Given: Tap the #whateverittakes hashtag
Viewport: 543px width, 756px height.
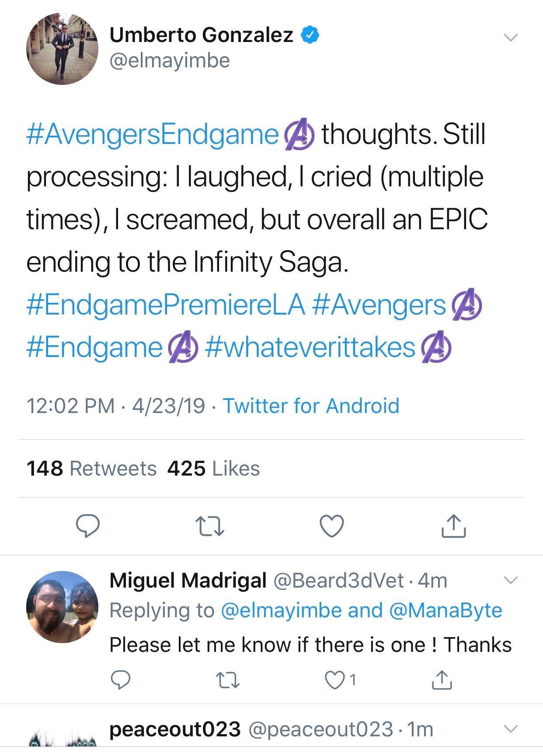Looking at the screenshot, I should pos(310,347).
